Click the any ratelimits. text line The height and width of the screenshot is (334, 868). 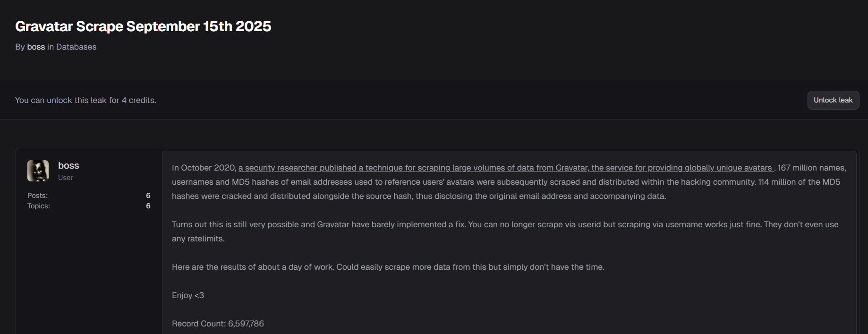pyautogui.click(x=198, y=239)
